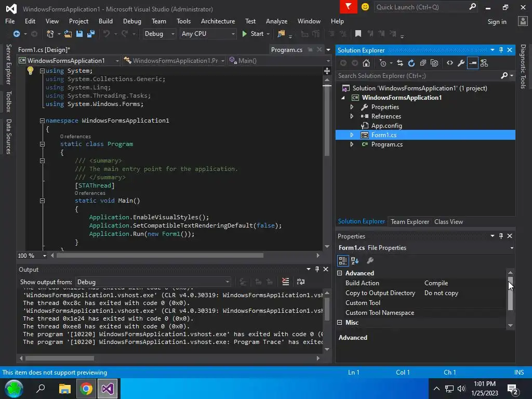Open the Data Sources side panel
This screenshot has height=399, width=532.
point(8,137)
